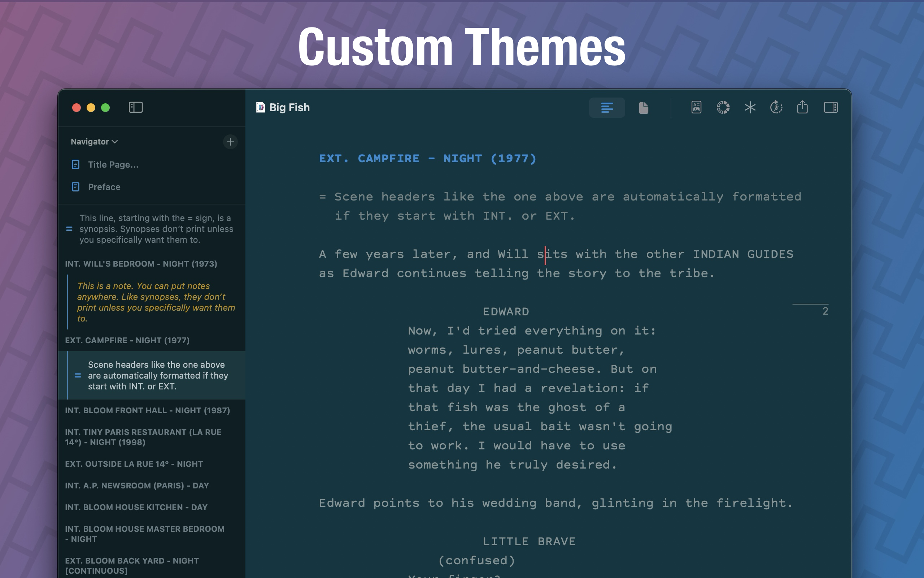The width and height of the screenshot is (924, 578).
Task: Go to INT. BLOOM FRONT HALL - NIGHT (1987)
Action: pos(147,410)
